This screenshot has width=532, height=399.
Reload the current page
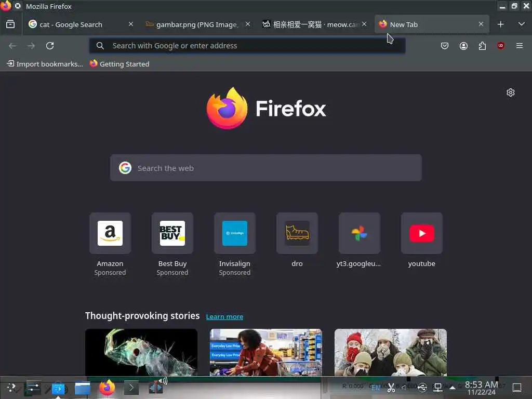pyautogui.click(x=50, y=46)
